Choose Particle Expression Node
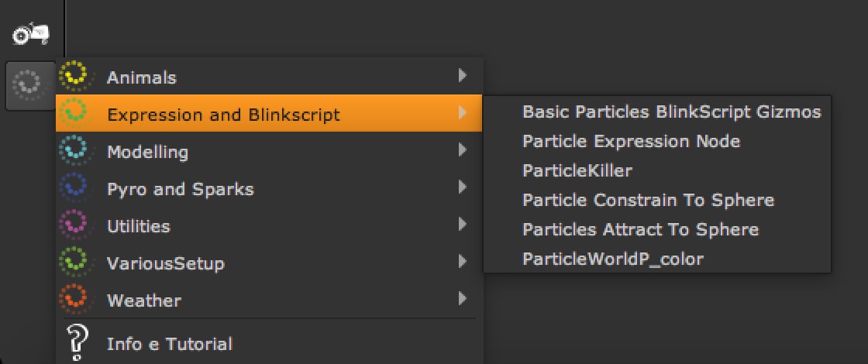Viewport: 868px width, 364px height. point(631,141)
